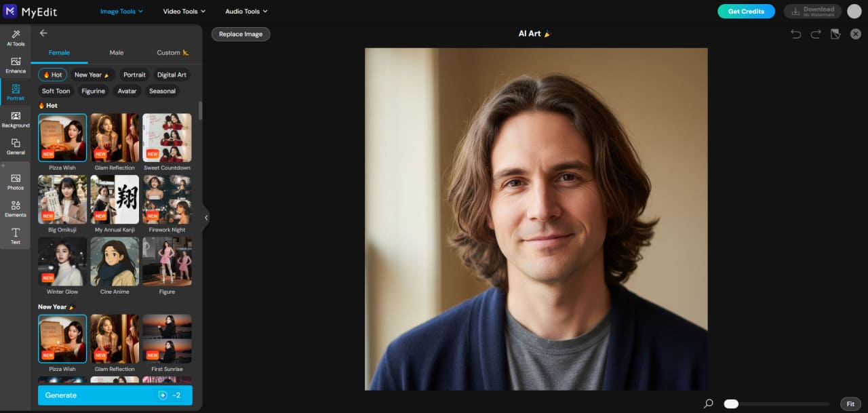The height and width of the screenshot is (413, 868).
Task: Open the Audio Tools dropdown
Action: 245,11
